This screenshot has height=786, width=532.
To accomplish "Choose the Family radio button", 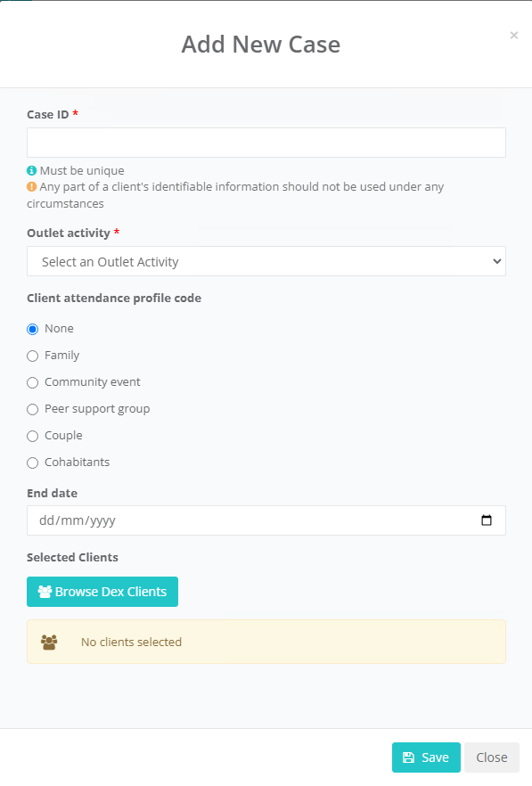I will pos(33,356).
